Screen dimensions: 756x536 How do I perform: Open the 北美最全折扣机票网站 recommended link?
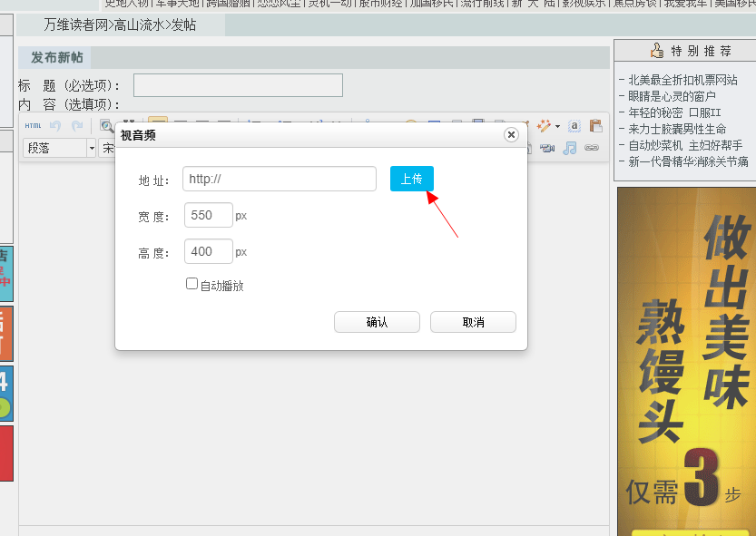[682, 80]
